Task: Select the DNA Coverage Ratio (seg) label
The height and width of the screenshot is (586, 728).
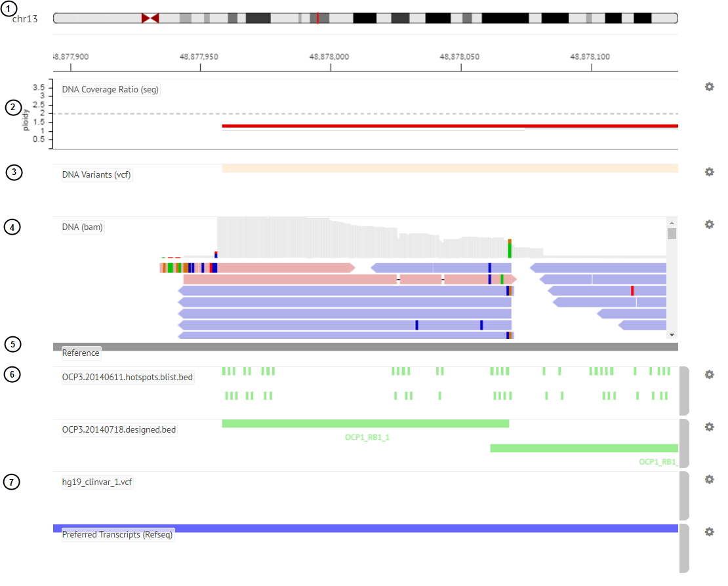Action: pyautogui.click(x=110, y=89)
